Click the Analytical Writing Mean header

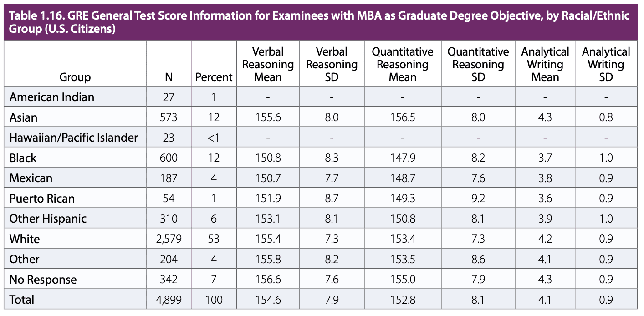[x=545, y=65]
